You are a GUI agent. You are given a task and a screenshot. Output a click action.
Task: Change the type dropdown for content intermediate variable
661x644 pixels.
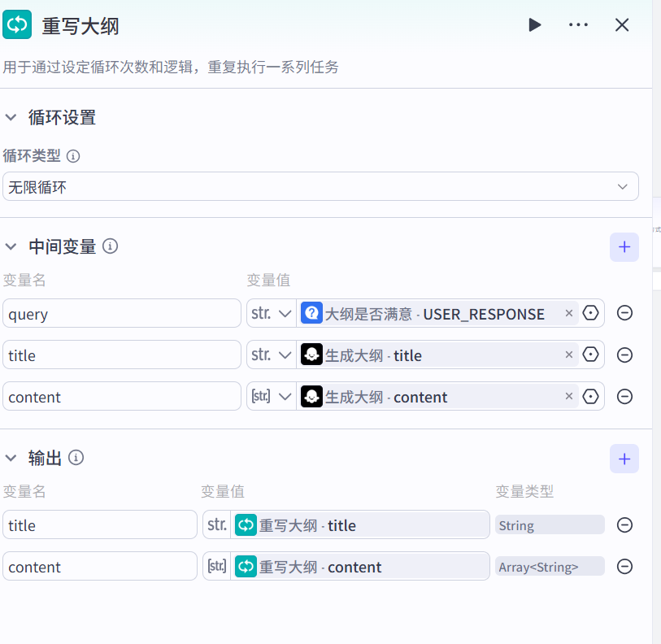[x=272, y=397]
